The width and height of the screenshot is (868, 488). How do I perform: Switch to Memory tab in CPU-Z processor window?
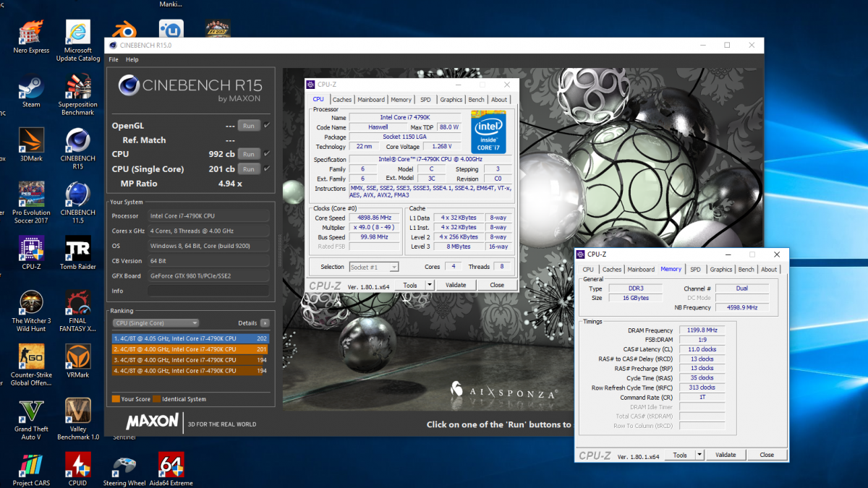pyautogui.click(x=401, y=100)
